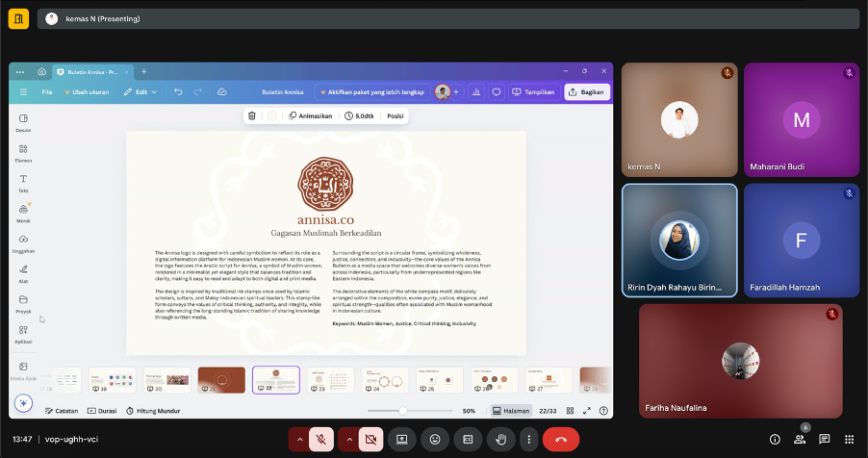Click the red leave call button
The height and width of the screenshot is (458, 868).
pos(561,439)
